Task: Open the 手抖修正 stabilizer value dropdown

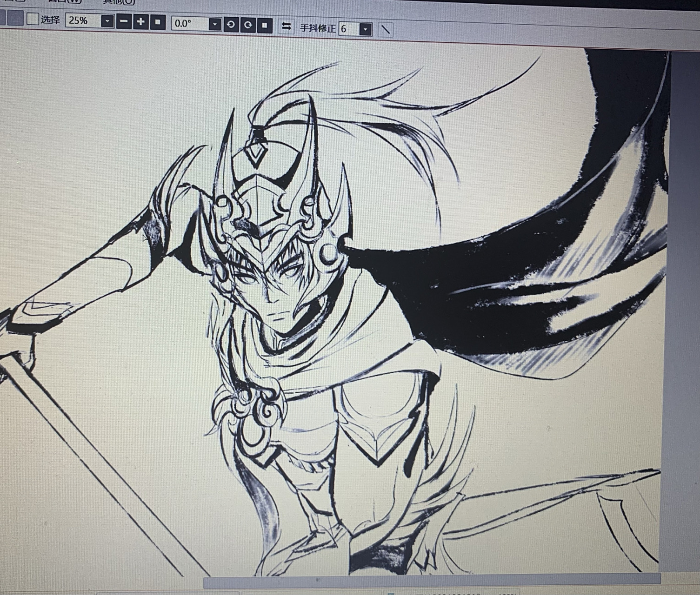Action: point(366,29)
